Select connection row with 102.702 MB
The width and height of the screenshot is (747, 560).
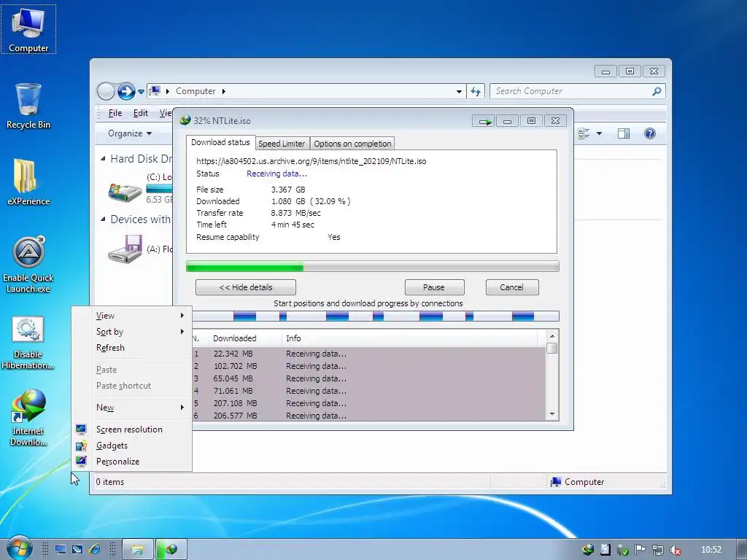(x=368, y=366)
